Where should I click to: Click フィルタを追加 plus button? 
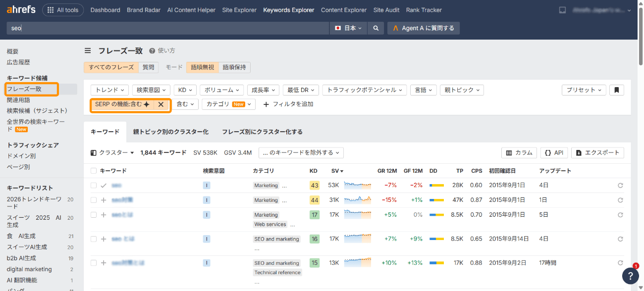288,104
